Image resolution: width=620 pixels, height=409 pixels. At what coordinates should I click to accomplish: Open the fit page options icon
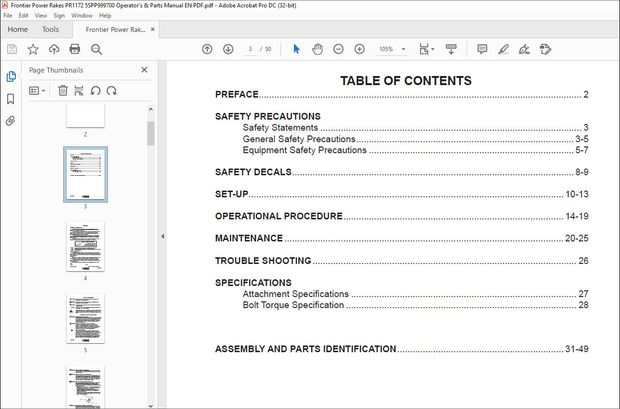(x=426, y=49)
